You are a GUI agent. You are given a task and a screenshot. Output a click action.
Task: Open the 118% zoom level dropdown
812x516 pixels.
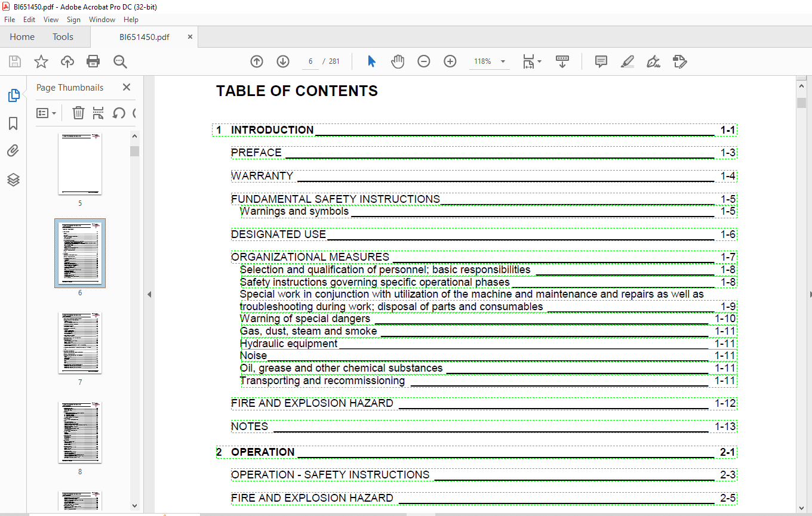point(503,61)
